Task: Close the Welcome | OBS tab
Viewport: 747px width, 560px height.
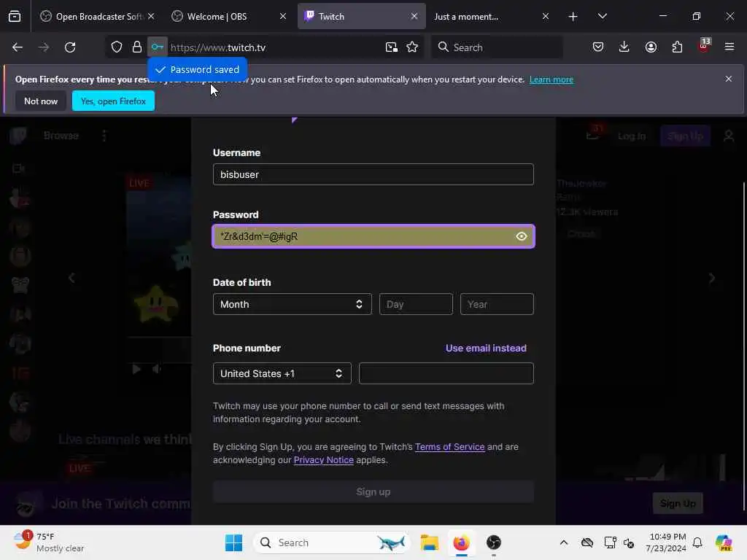Action: pos(283,16)
